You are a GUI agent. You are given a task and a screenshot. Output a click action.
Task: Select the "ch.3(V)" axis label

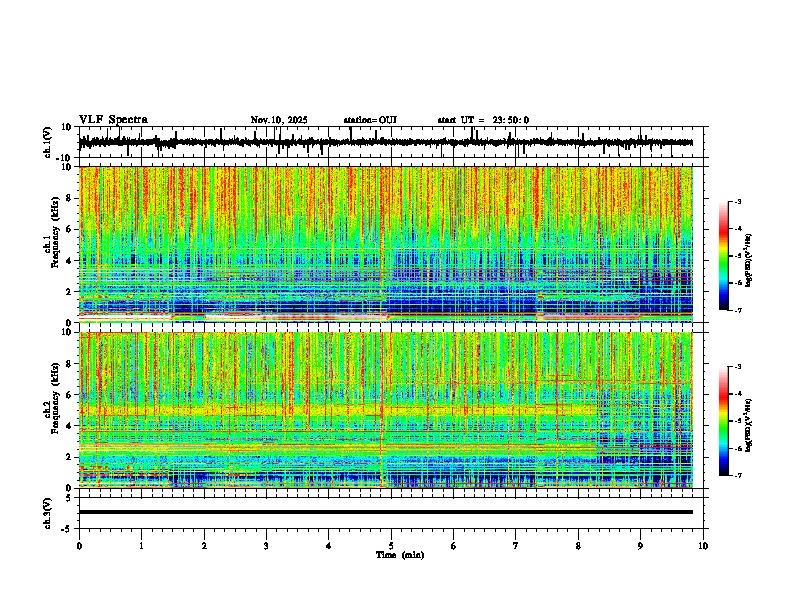pyautogui.click(x=48, y=513)
